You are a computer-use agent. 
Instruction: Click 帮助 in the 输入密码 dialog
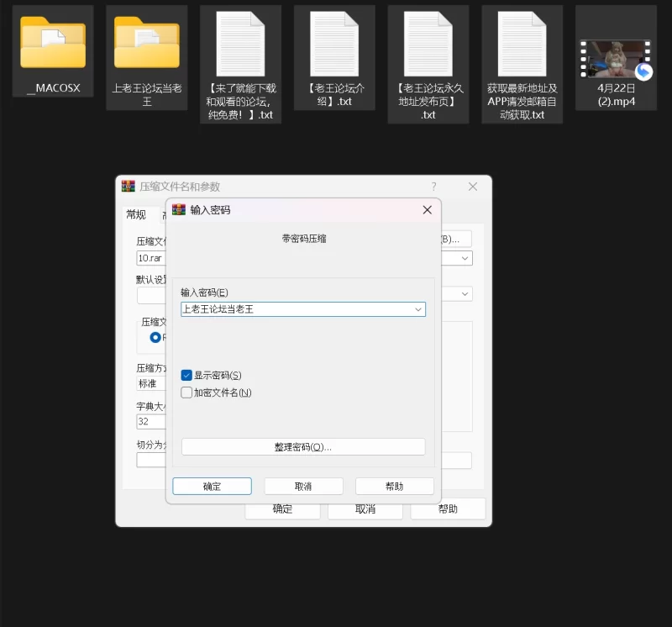click(x=394, y=487)
